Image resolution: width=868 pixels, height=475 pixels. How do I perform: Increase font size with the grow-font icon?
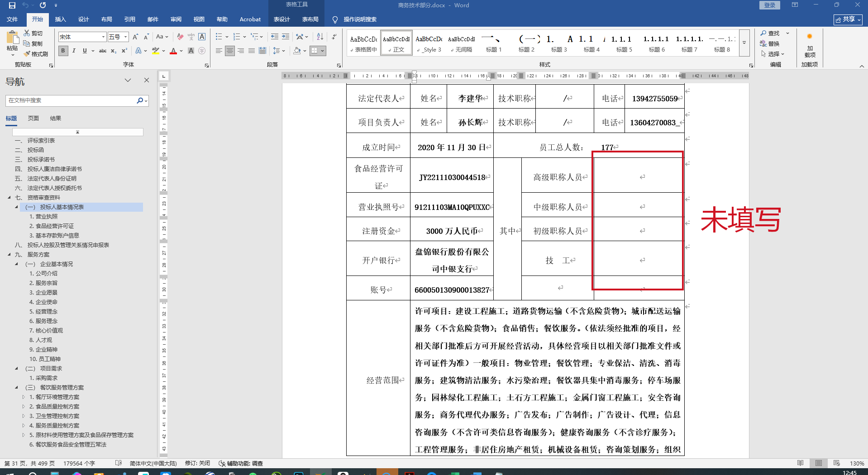click(x=135, y=37)
